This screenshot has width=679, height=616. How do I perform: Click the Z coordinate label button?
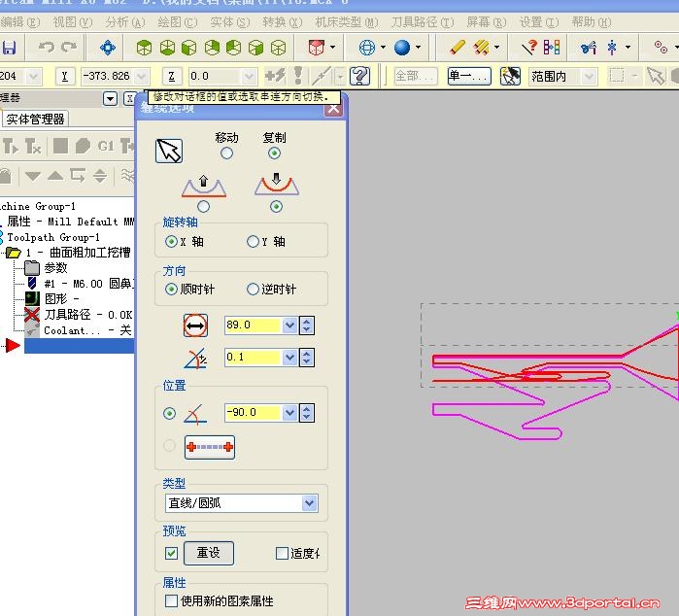[172, 77]
